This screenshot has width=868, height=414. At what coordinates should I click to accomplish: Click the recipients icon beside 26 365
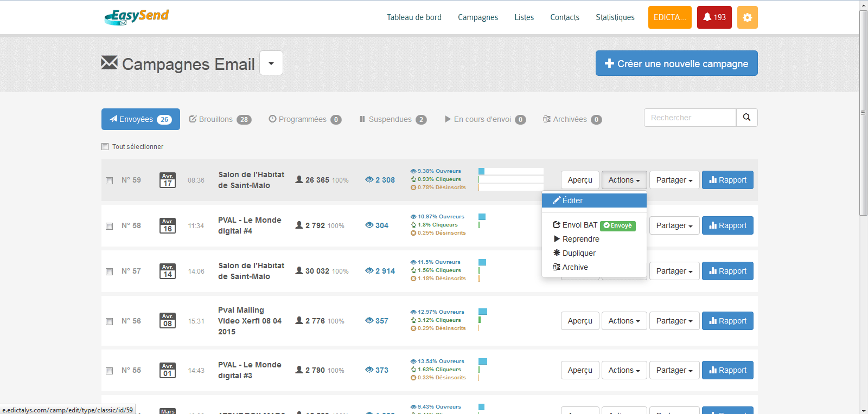pyautogui.click(x=299, y=180)
